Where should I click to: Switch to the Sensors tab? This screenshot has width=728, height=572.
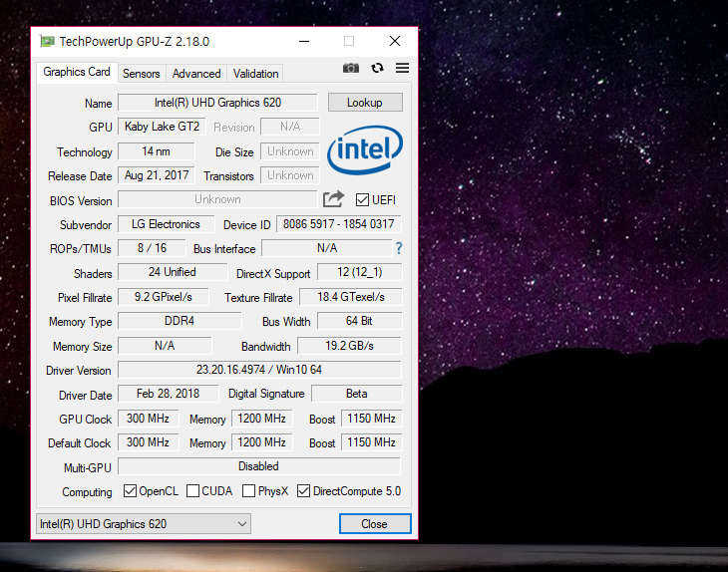pyautogui.click(x=142, y=74)
